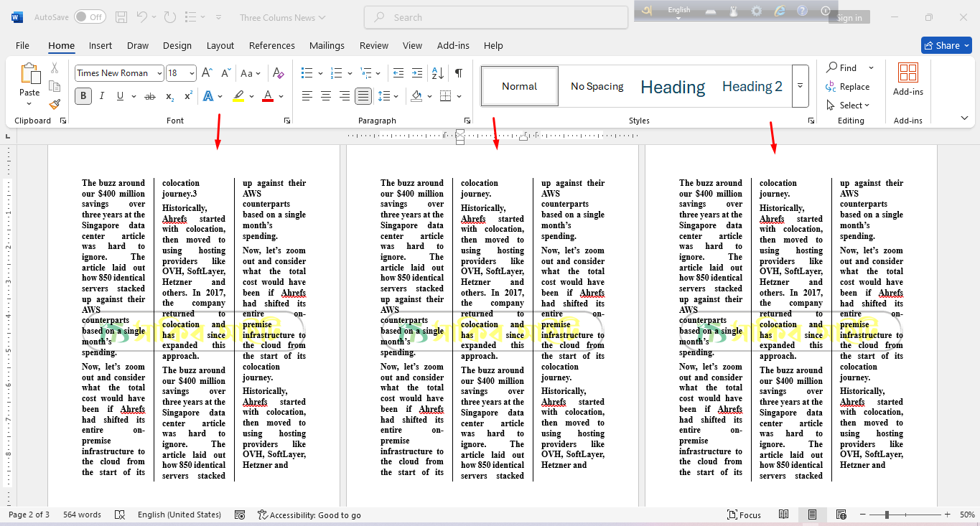This screenshot has width=980, height=526.
Task: Switch to the References tab
Action: [271, 45]
